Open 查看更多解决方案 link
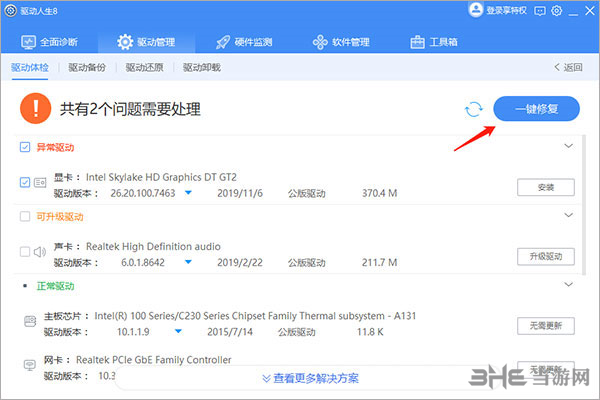The width and height of the screenshot is (600, 400). point(310,378)
